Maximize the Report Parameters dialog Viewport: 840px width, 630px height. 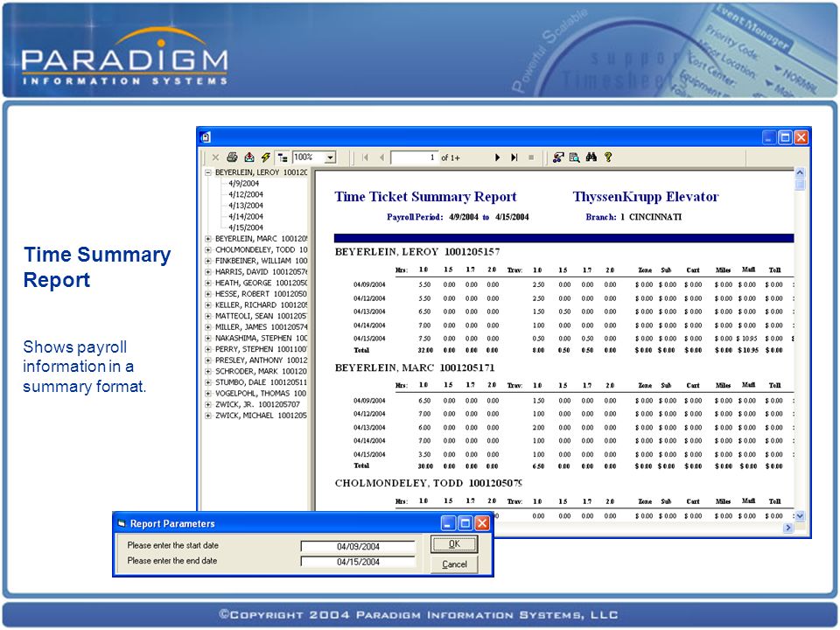465,523
